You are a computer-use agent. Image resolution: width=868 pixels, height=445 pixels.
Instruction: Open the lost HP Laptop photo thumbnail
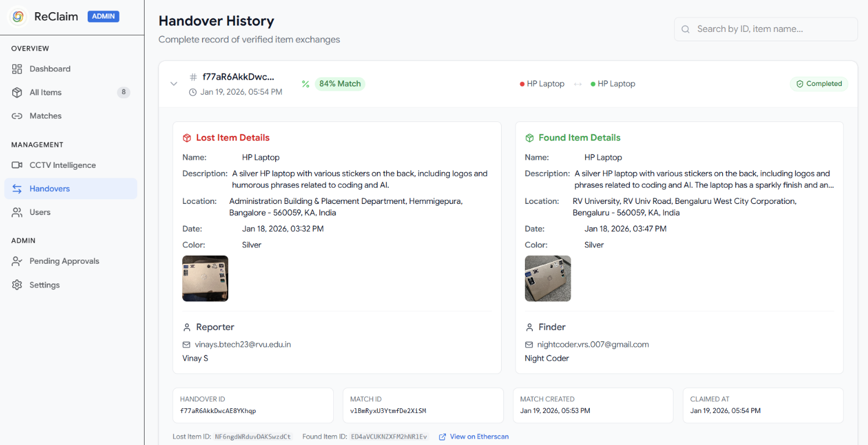[x=206, y=279]
